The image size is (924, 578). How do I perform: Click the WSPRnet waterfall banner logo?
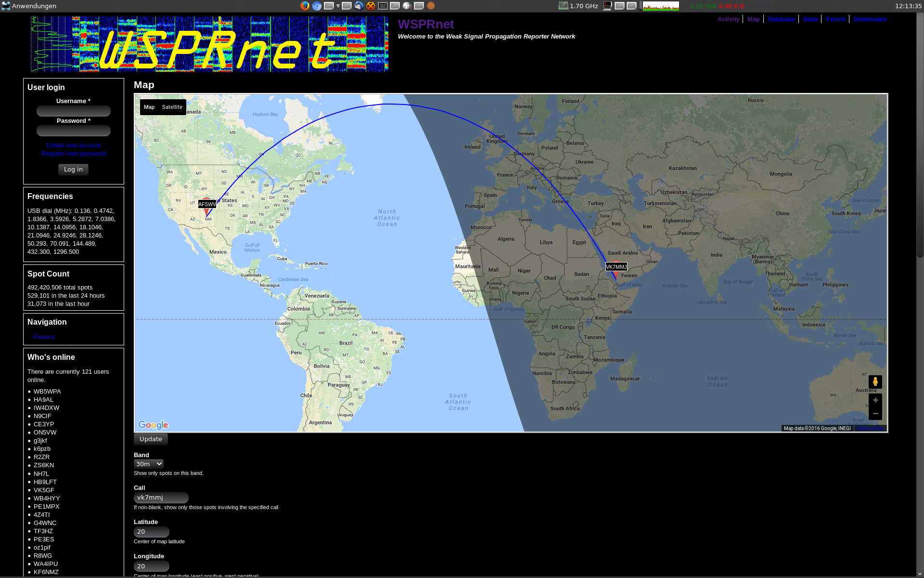tap(209, 44)
